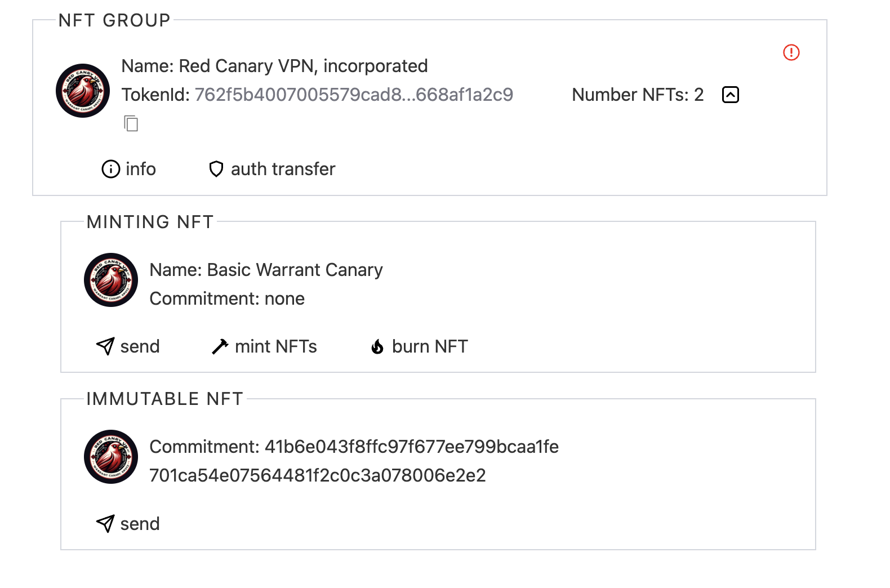The image size is (890, 588).
Task: Click the hammer icon for minting NFTs
Action: 220,346
